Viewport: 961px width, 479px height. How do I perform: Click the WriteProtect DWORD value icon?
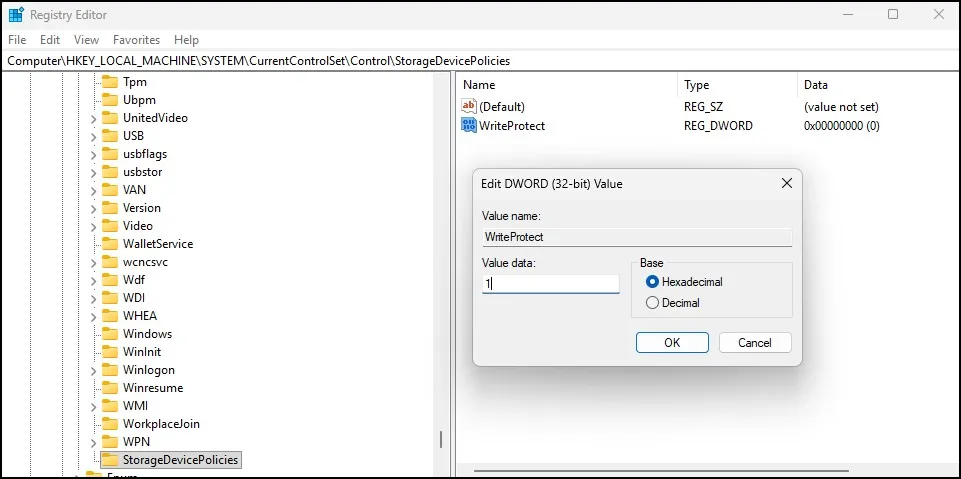coord(469,126)
